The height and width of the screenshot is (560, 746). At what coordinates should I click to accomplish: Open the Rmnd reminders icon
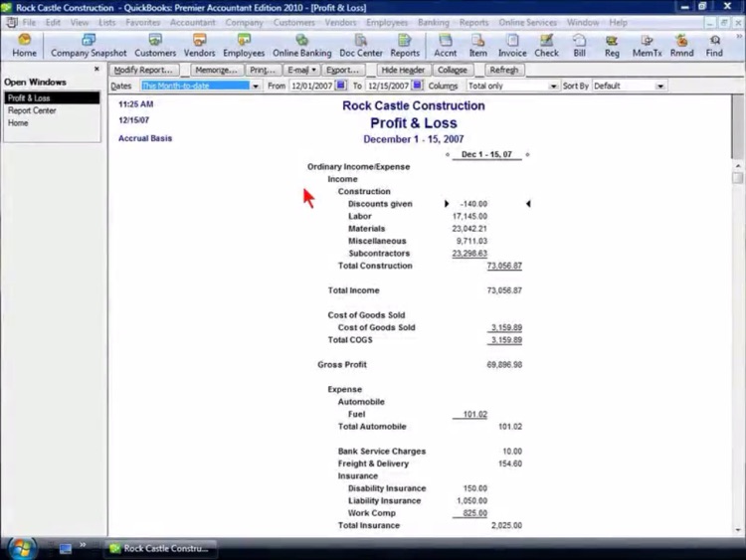[x=681, y=46]
